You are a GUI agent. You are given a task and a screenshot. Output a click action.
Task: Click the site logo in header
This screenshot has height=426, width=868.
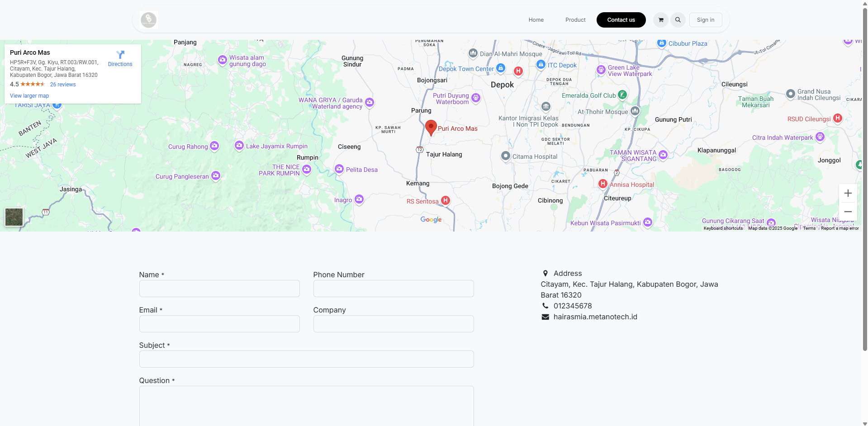[x=148, y=20]
